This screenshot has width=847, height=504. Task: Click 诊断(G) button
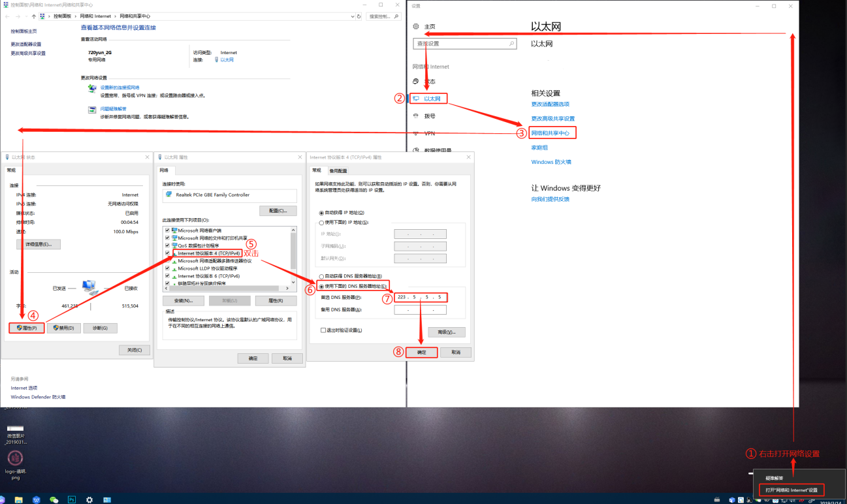[x=101, y=328]
